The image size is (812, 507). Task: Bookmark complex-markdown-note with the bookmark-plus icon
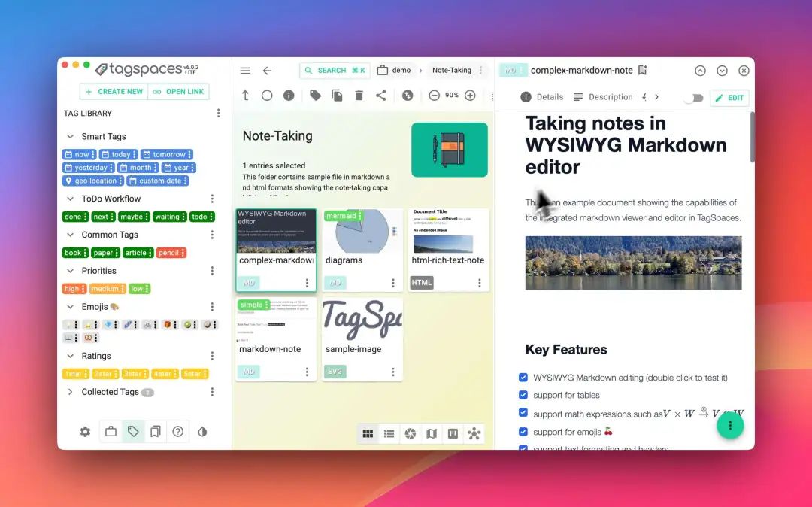tap(643, 70)
